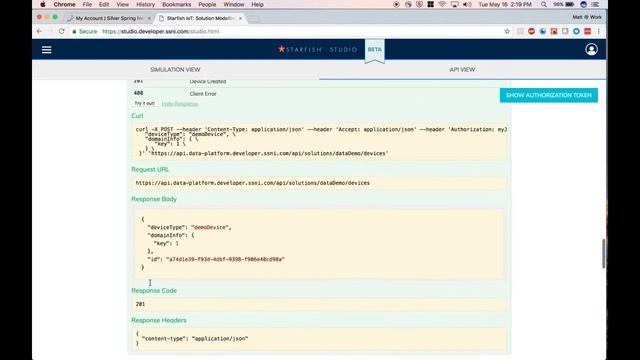This screenshot has width=640, height=360.
Task: Open the user account profile icon
Action: click(x=591, y=49)
